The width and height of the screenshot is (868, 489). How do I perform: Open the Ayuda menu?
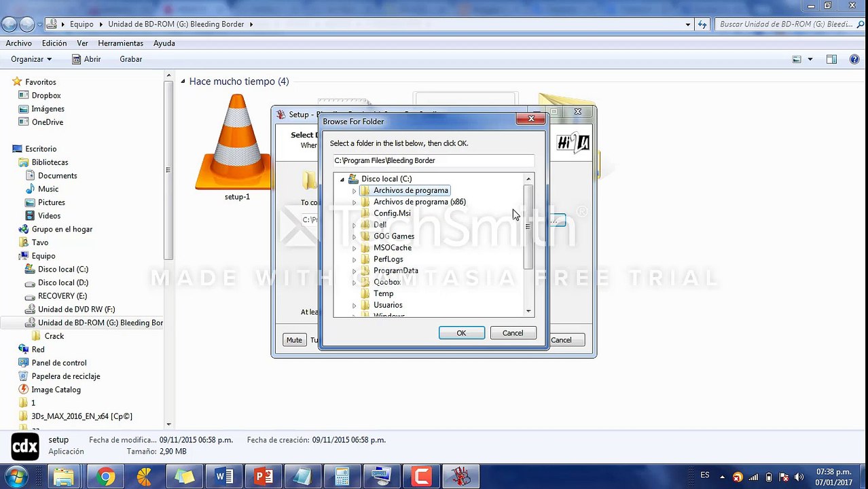click(x=164, y=43)
